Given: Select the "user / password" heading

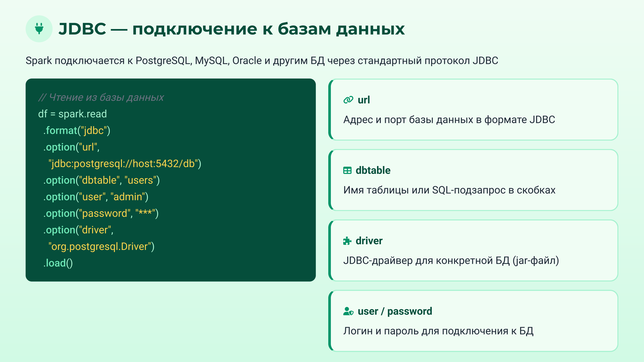Looking at the screenshot, I should pyautogui.click(x=394, y=311).
